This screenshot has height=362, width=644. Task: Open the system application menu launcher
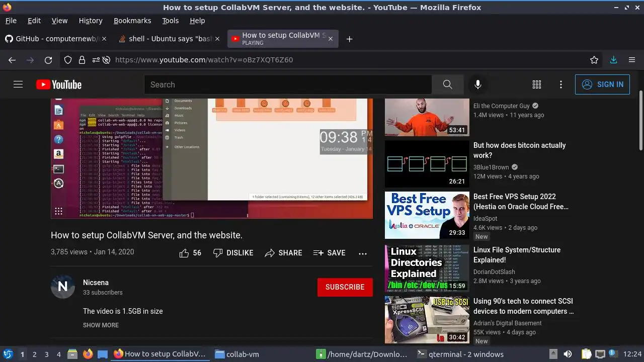[8, 354]
